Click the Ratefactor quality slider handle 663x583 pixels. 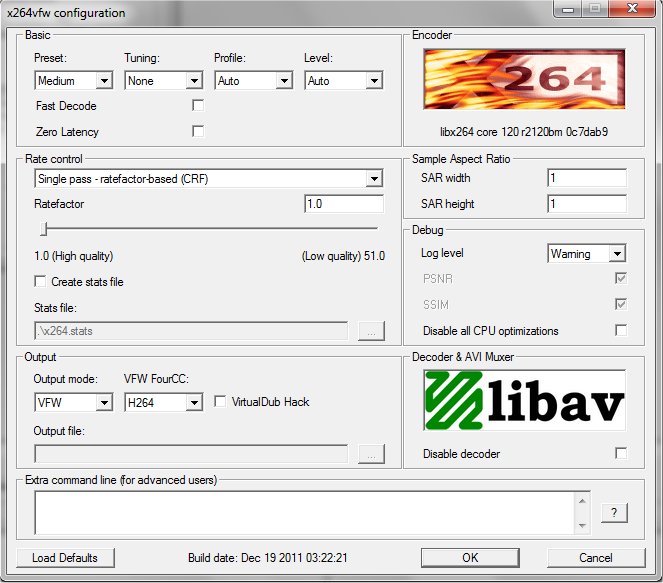click(44, 229)
